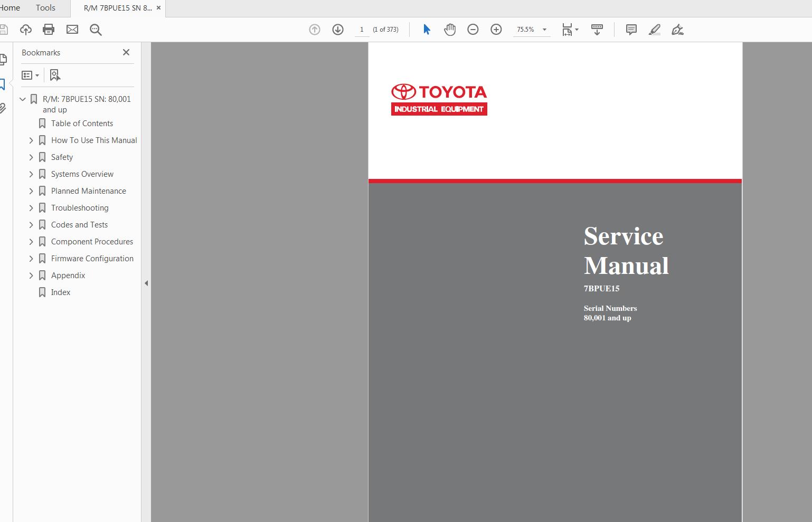Expand the Safety bookmark

click(31, 157)
